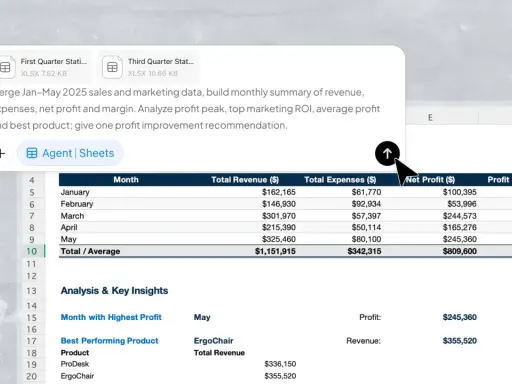This screenshot has height=384, width=512.
Task: Select total expenses $342,315
Action: pyautogui.click(x=364, y=251)
